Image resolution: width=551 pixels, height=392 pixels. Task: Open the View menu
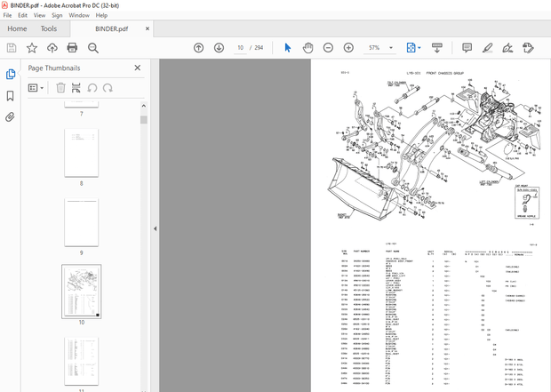tap(39, 15)
